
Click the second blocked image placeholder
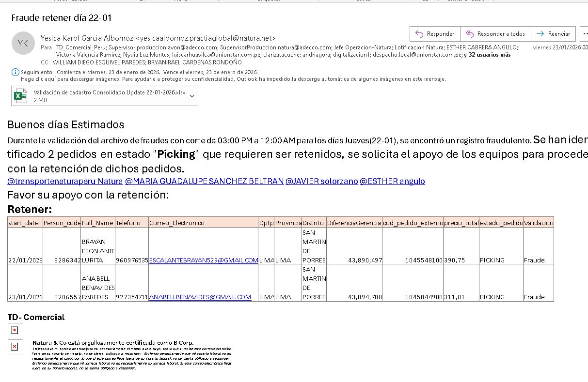click(x=15, y=347)
